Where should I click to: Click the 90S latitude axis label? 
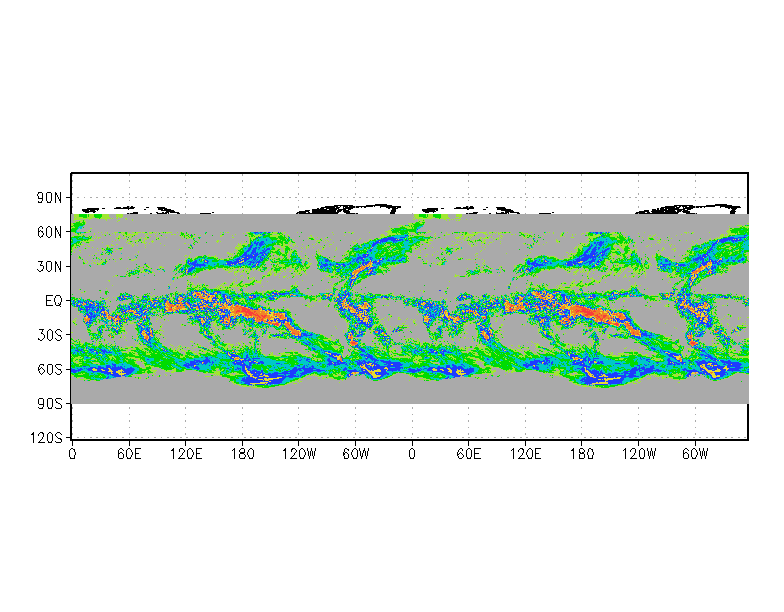click(50, 404)
